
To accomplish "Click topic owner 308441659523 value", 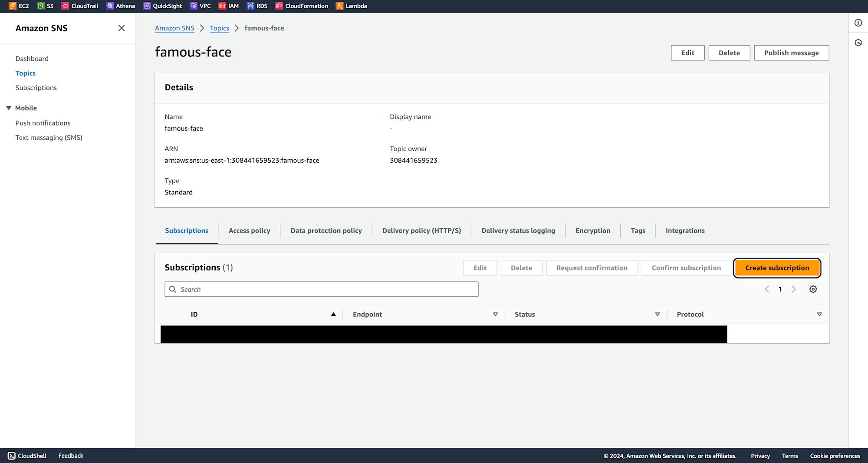I will pos(414,161).
